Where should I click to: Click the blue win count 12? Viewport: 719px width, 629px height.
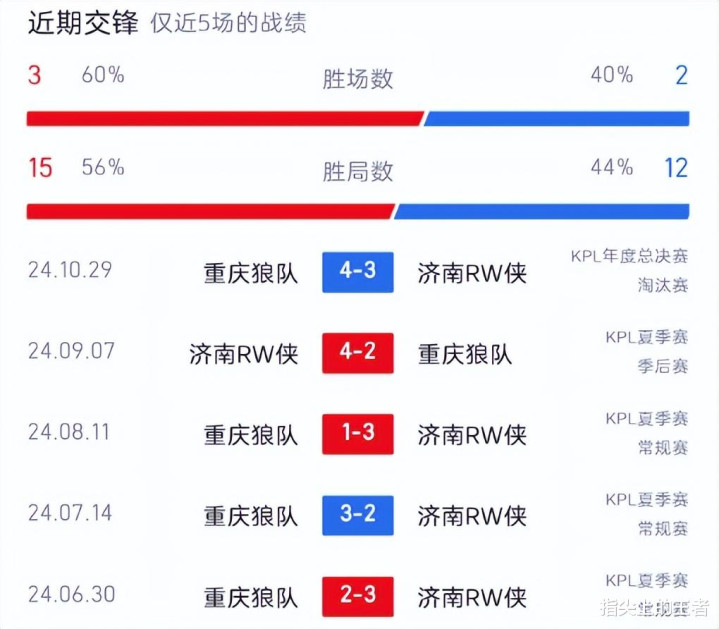point(676,168)
